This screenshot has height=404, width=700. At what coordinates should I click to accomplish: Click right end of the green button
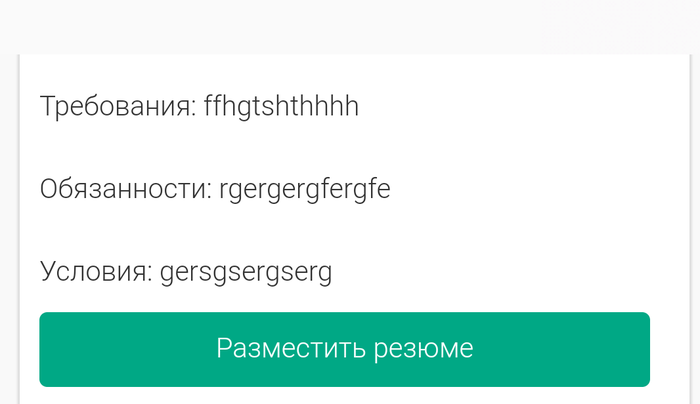630,349
